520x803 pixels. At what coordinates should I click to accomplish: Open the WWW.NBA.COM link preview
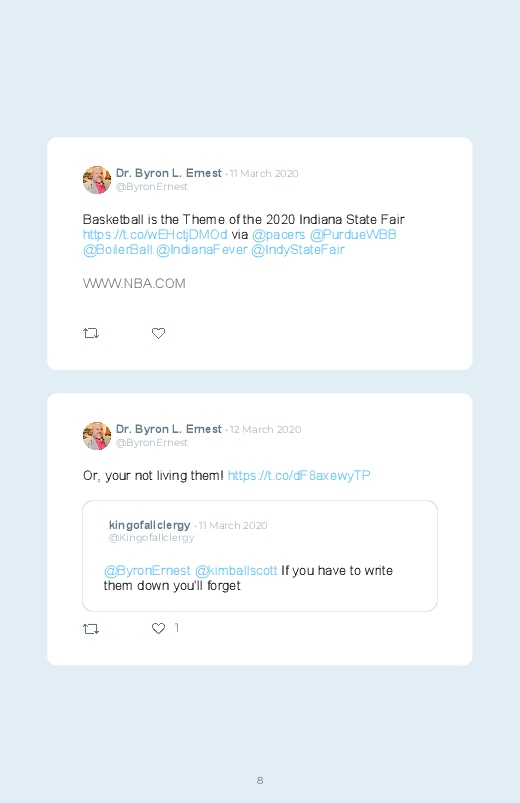134,284
